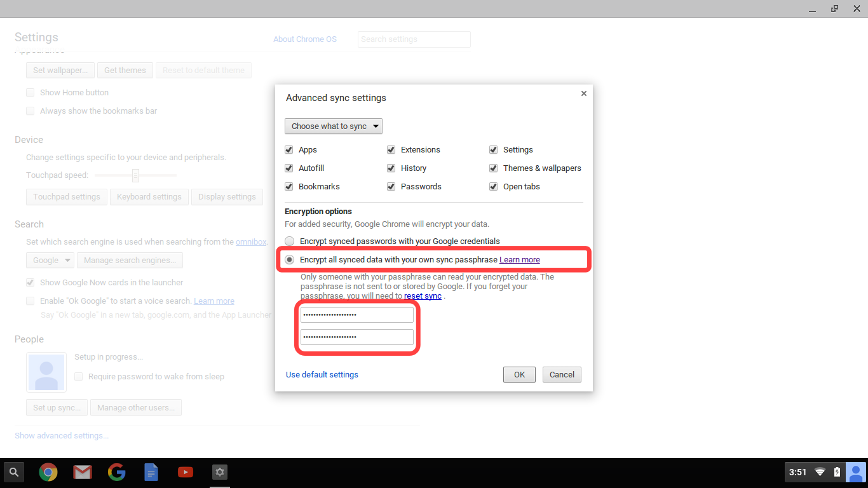Uncheck the Bookmarks sync checkbox

(289, 187)
